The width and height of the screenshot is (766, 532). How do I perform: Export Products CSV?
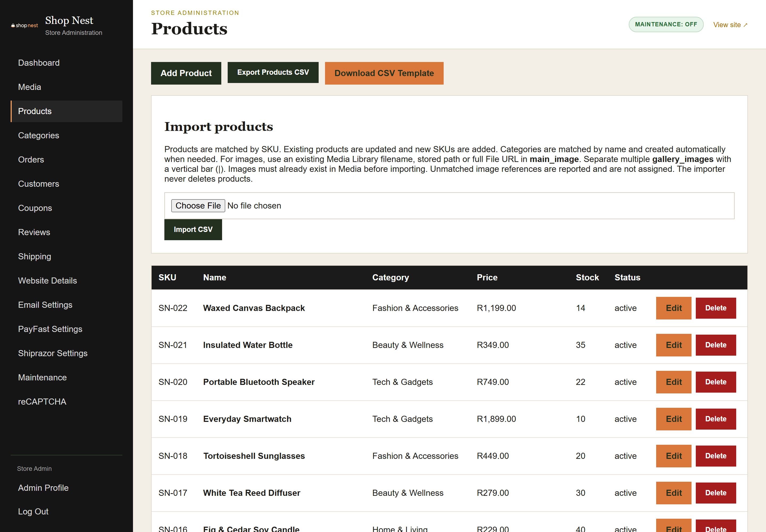coord(273,72)
